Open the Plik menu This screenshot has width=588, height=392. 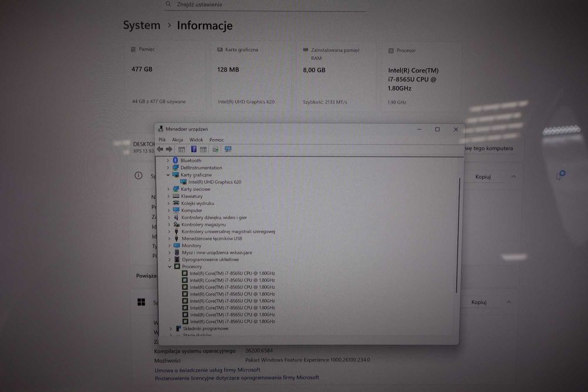pos(162,139)
